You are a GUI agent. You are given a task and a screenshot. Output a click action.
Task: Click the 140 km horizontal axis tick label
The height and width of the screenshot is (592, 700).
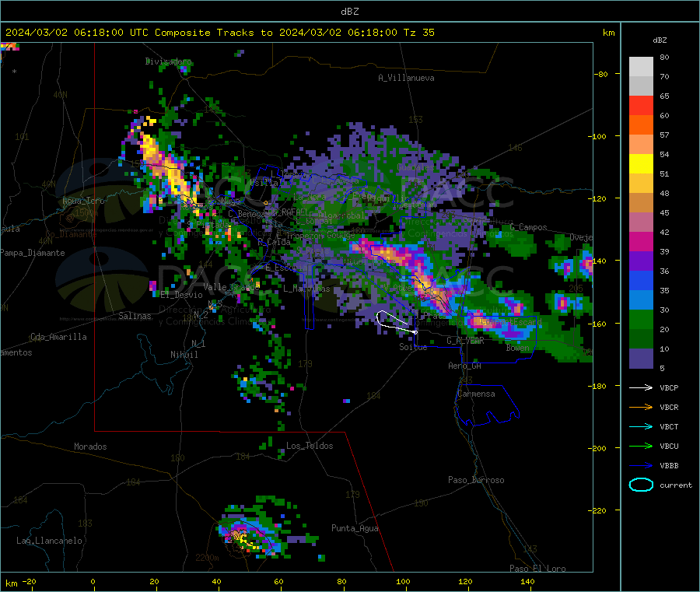pos(527,581)
